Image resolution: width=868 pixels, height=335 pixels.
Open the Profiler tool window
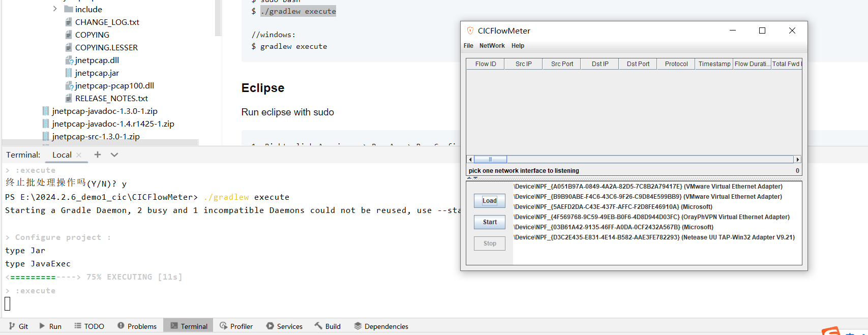pos(236,326)
